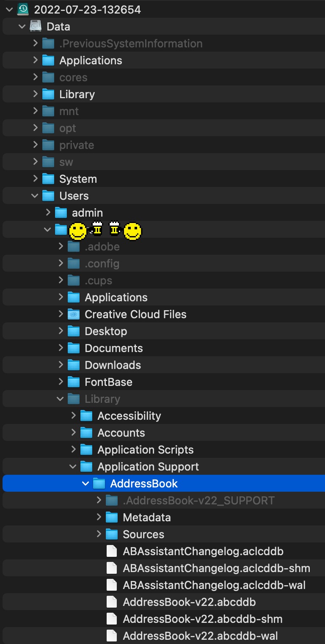Click the dimmed .adobe folder icon

point(74,246)
